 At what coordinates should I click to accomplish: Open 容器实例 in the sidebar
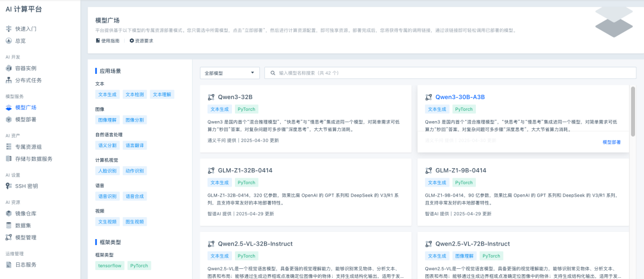pos(26,68)
